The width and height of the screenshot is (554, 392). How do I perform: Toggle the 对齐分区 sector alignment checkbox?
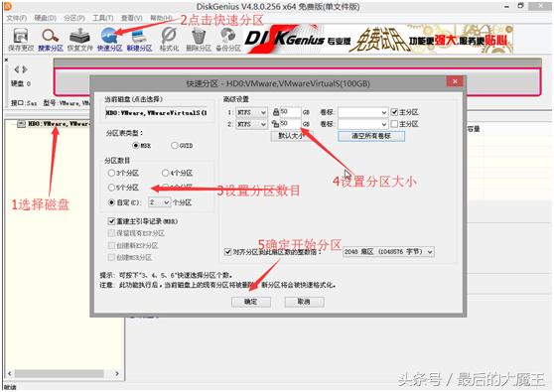click(228, 252)
